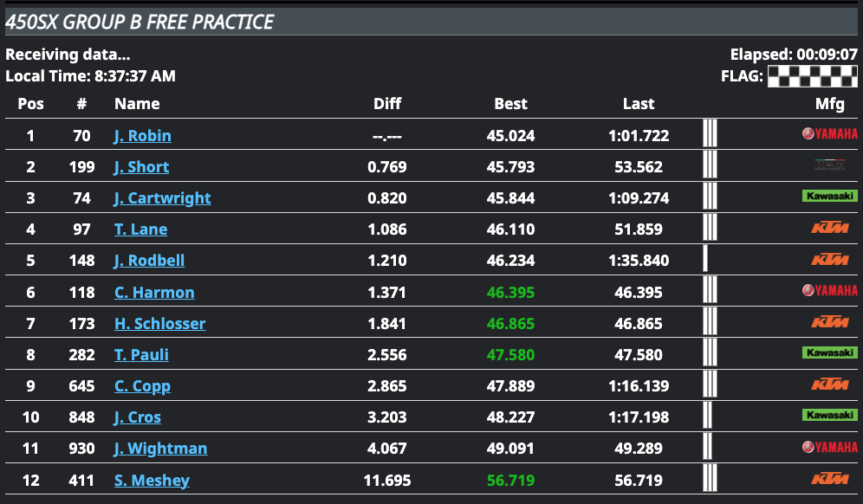Click the KTM logo in T. Lane's row

829,229
